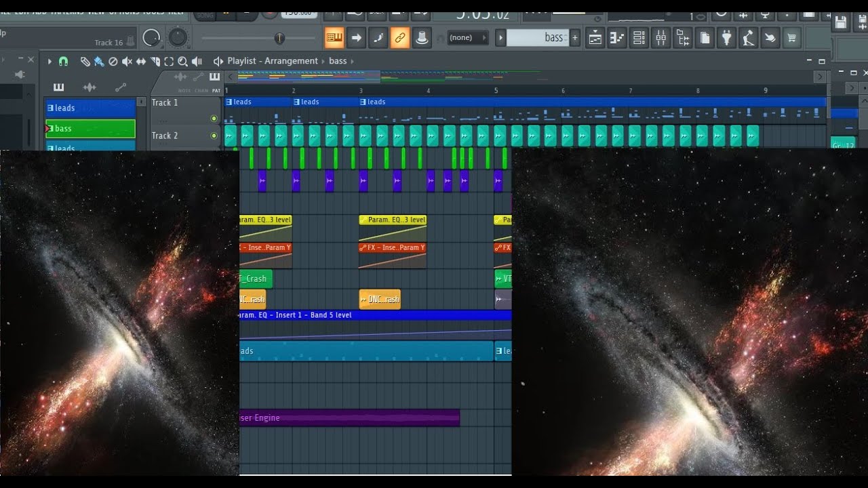This screenshot has height=488, width=868.
Task: Open the plugin picker plug icon
Action: tap(726, 38)
